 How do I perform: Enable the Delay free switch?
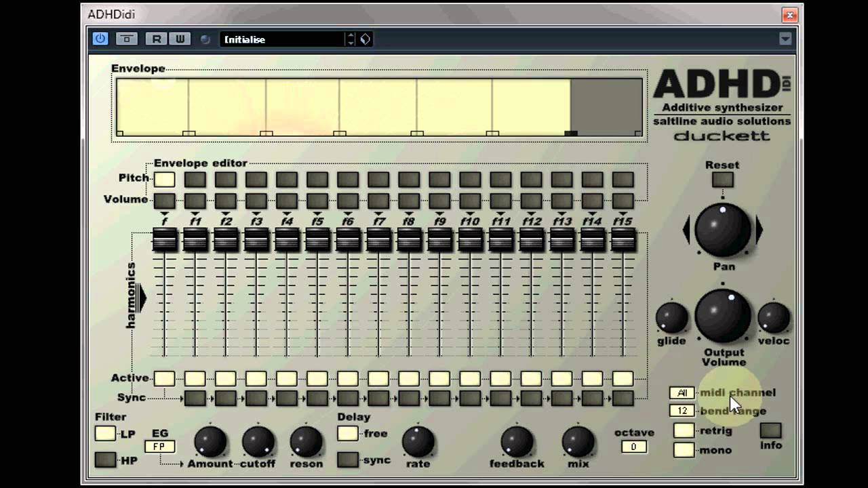click(348, 433)
